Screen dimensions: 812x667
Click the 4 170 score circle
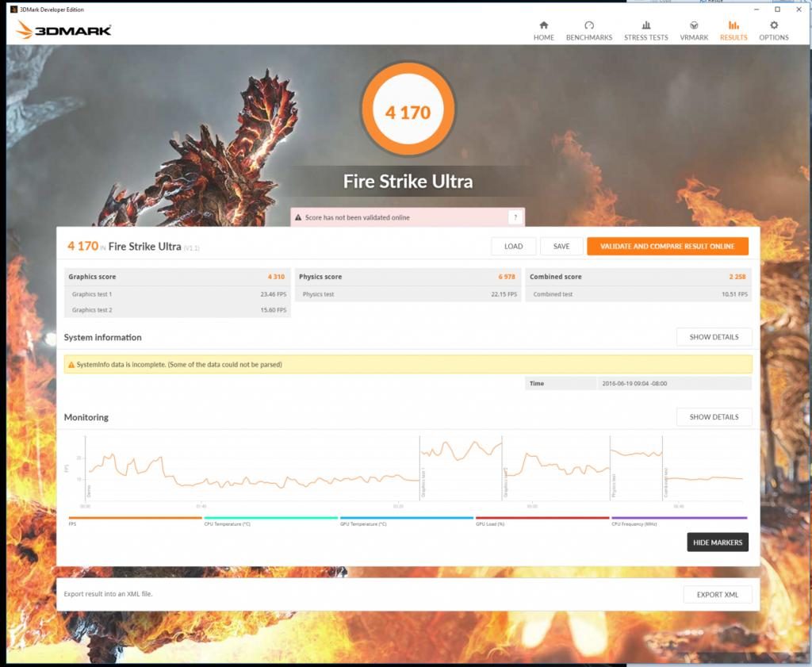coord(408,109)
